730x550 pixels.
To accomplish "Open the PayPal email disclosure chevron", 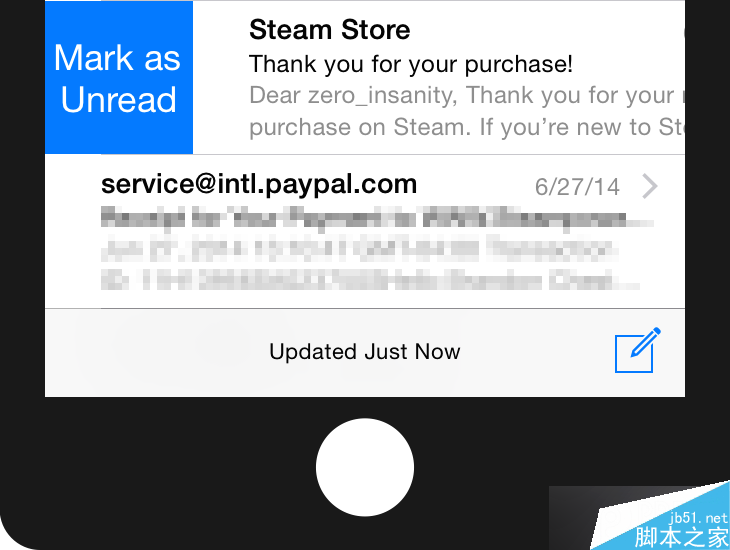I will click(x=649, y=186).
